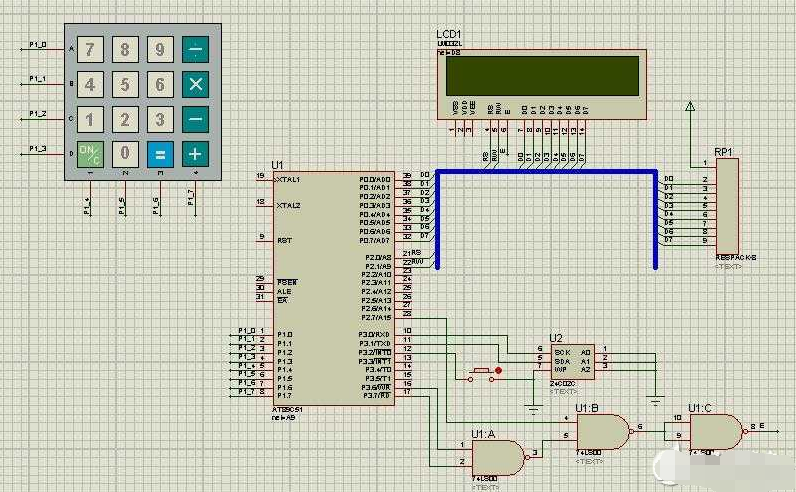Click the 5 key on the keypad
This screenshot has height=492, width=796.
tap(125, 84)
